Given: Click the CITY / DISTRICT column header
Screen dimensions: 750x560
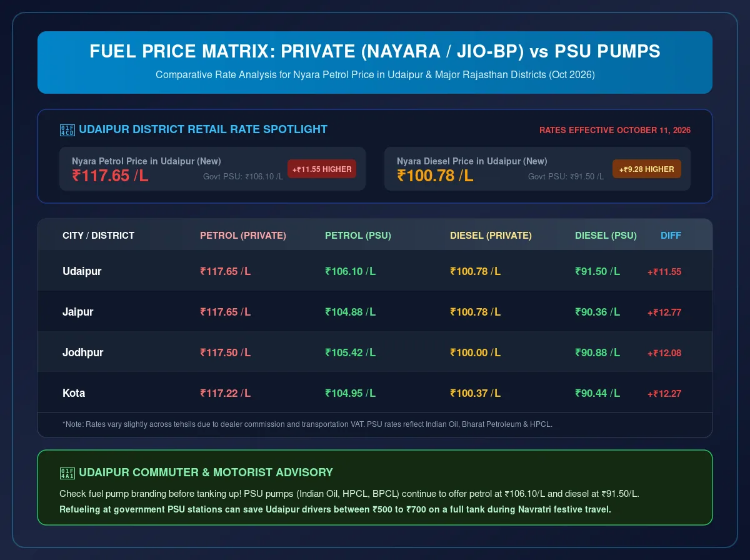Looking at the screenshot, I should 98,236.
